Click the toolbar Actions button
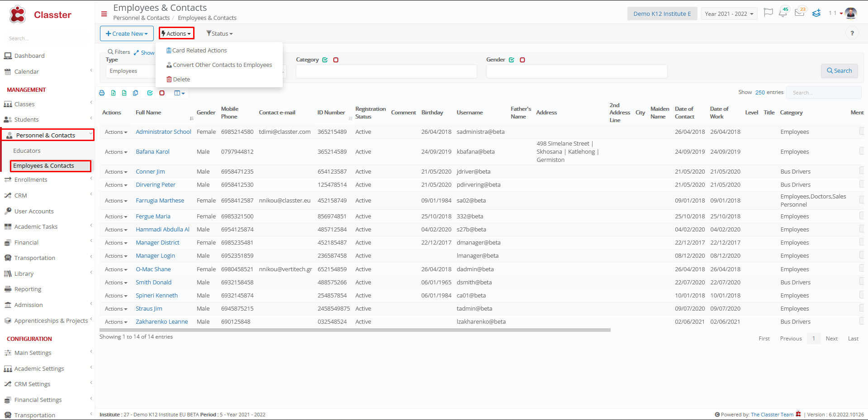868x420 pixels. (176, 33)
